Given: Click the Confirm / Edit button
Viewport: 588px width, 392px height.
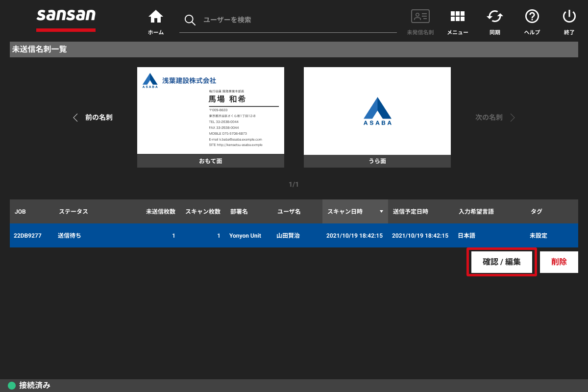Looking at the screenshot, I should [501, 262].
